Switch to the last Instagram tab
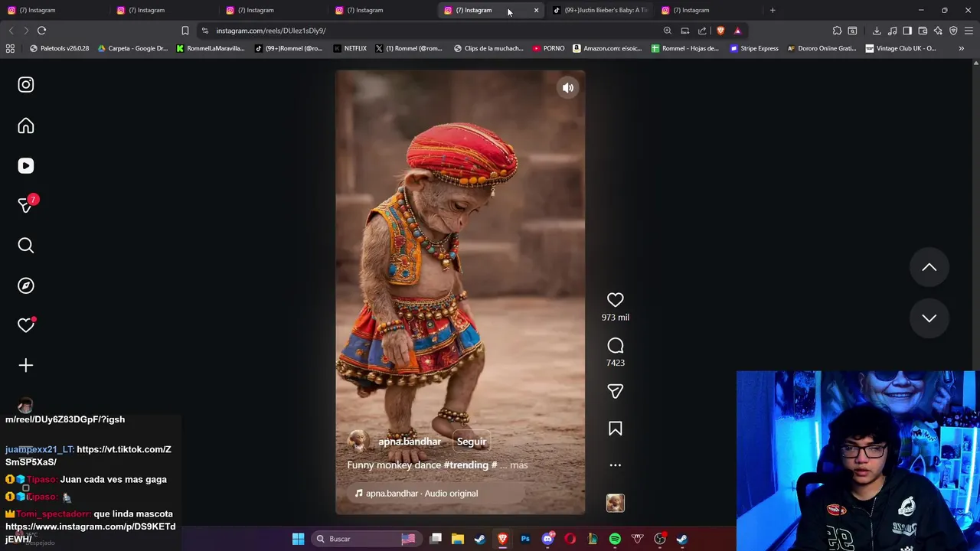Viewport: 980px width, 551px height. 708,10
